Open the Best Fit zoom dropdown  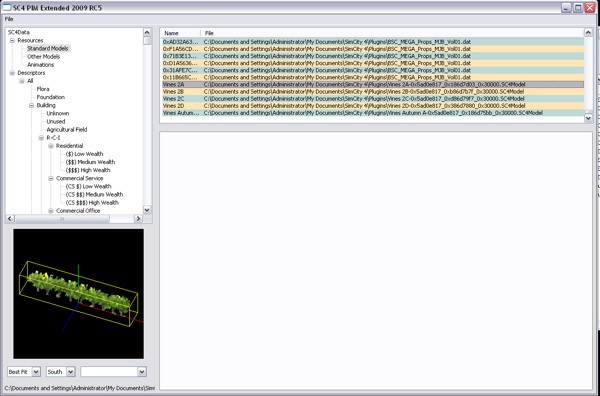pos(36,372)
